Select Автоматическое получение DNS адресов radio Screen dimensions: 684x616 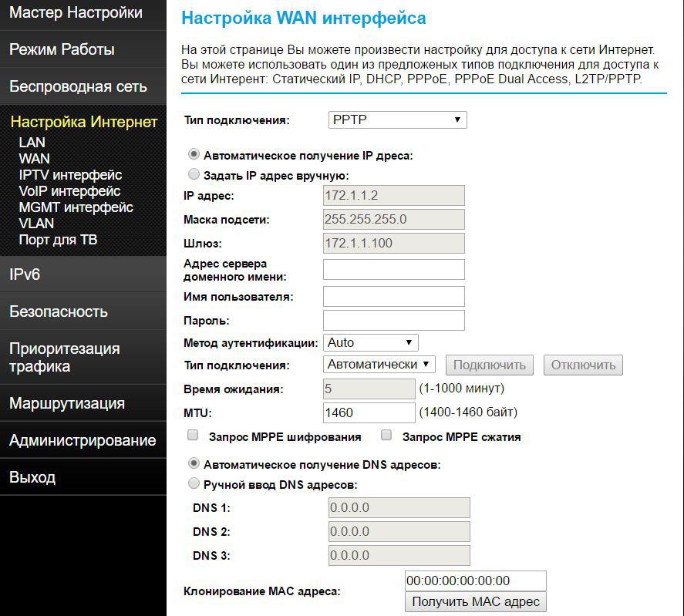pos(194,463)
